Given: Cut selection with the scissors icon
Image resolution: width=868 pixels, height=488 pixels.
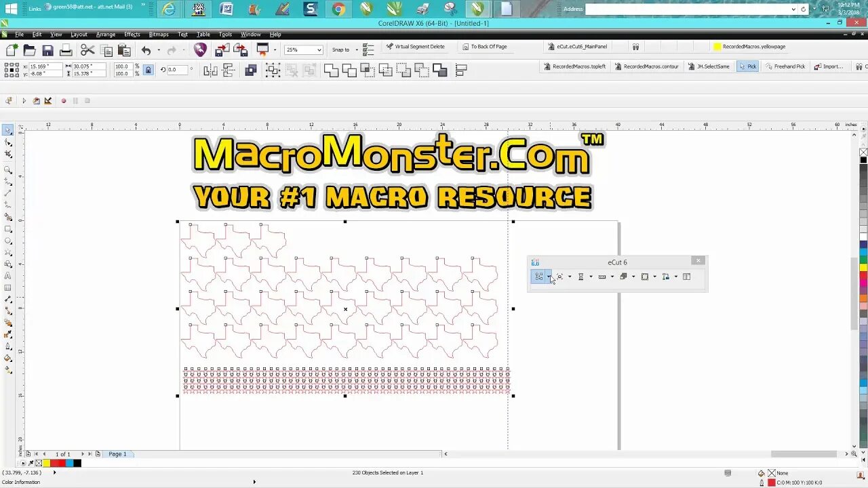Looking at the screenshot, I should point(87,49).
